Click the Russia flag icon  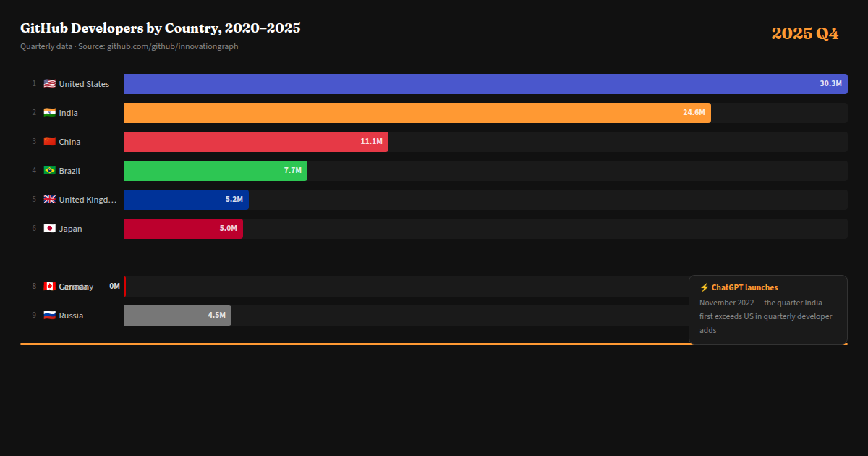coord(49,316)
